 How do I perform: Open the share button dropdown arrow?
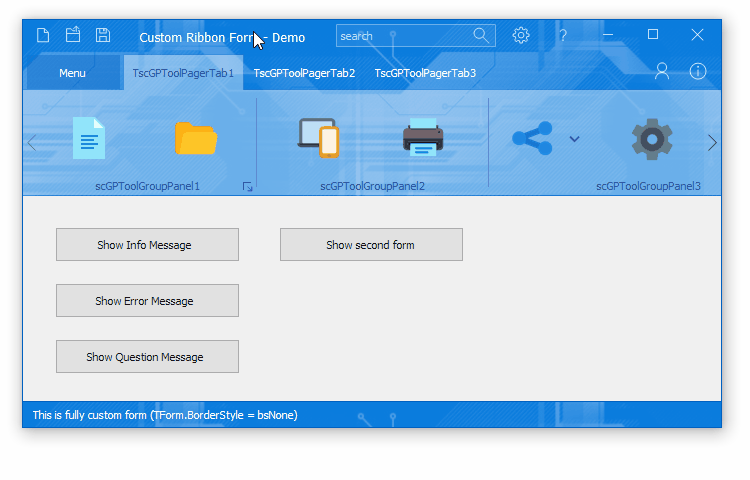pos(574,139)
